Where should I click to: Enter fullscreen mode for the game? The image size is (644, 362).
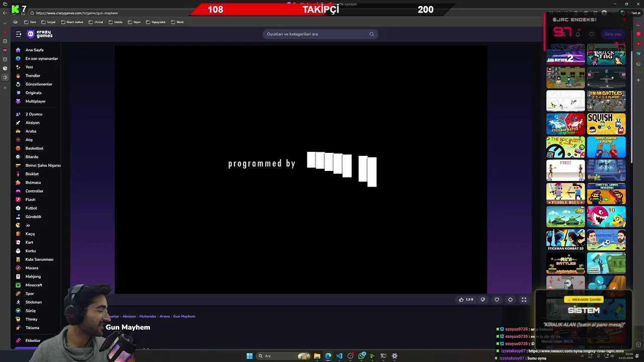524,300
